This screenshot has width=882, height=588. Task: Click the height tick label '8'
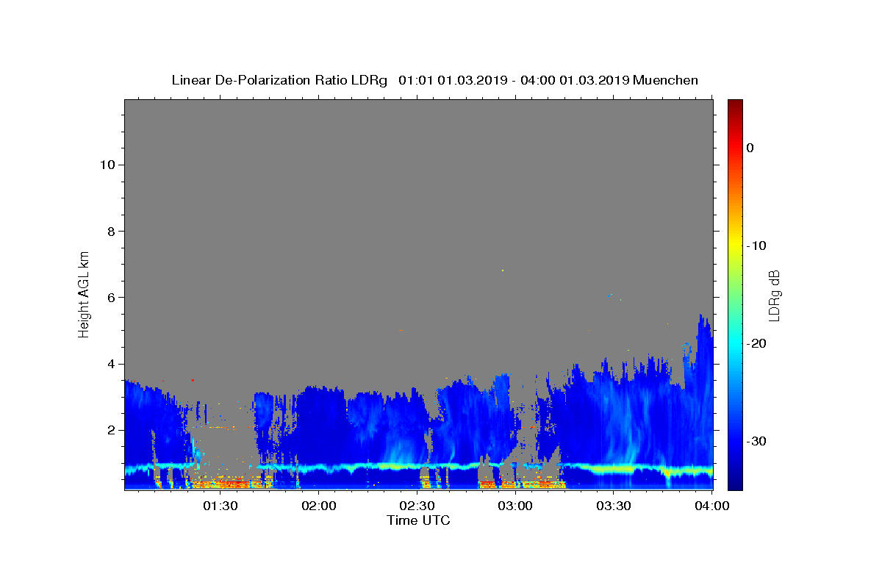click(110, 231)
